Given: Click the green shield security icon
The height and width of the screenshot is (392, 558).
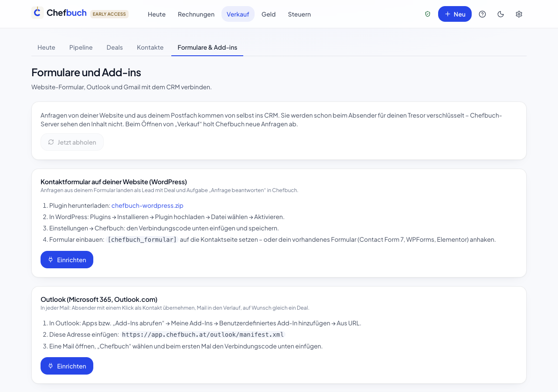Looking at the screenshot, I should 428,14.
